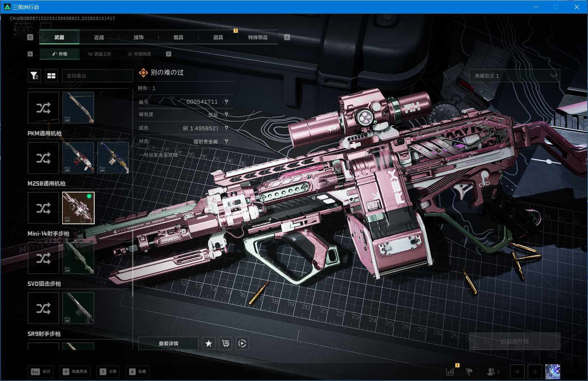Click the skin name 别の难の过

pyautogui.click(x=167, y=73)
